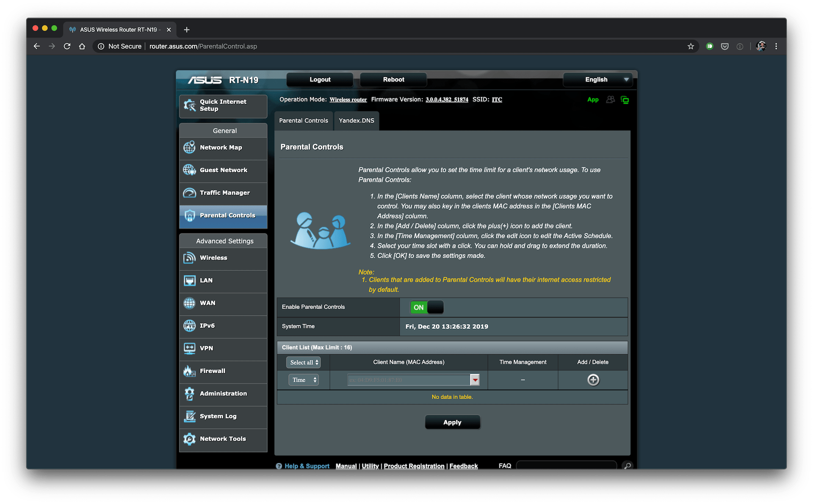The height and width of the screenshot is (504, 813).
Task: Open Wireless settings icon
Action: [189, 258]
